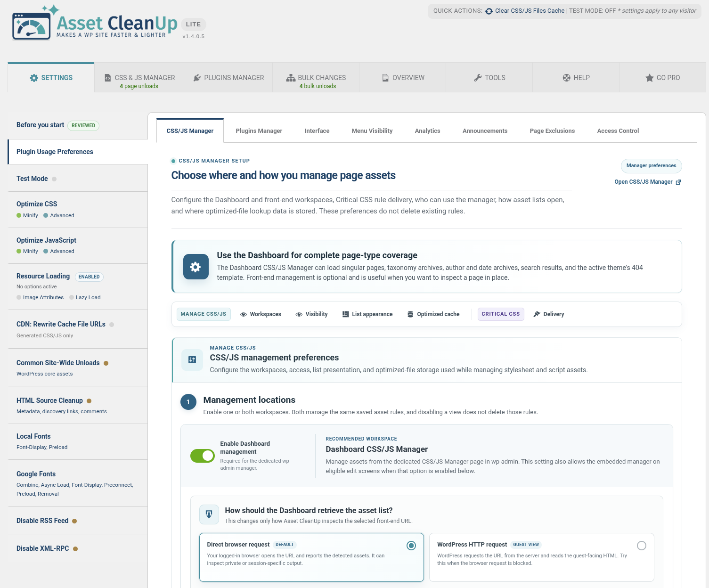Click the Asset CleanUp speedometer logo
The image size is (709, 588).
32,26
